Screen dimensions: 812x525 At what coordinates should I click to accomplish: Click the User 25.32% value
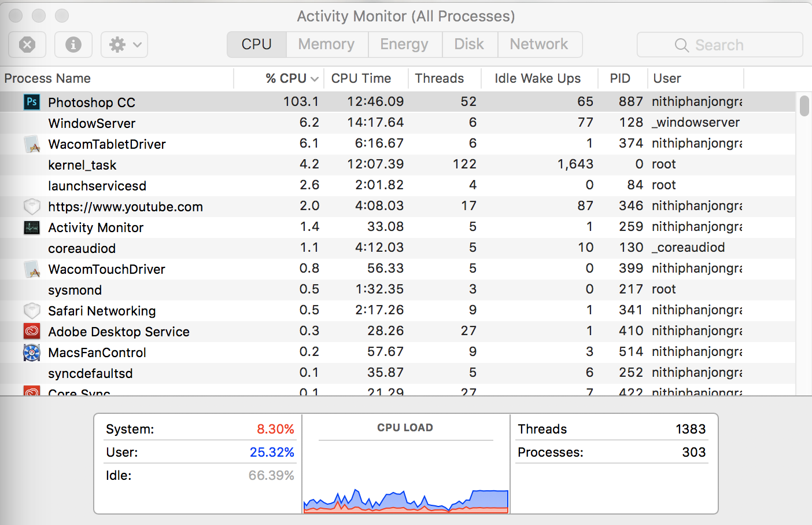click(x=272, y=452)
